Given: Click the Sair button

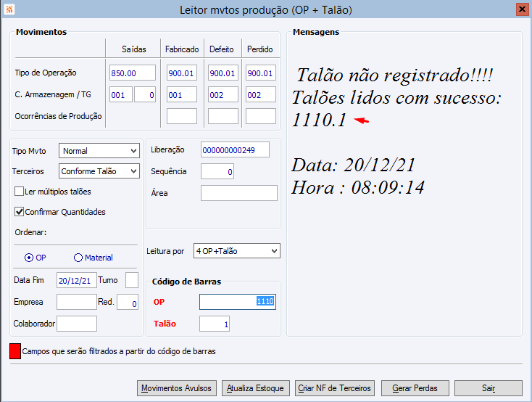Looking at the screenshot, I should [489, 388].
